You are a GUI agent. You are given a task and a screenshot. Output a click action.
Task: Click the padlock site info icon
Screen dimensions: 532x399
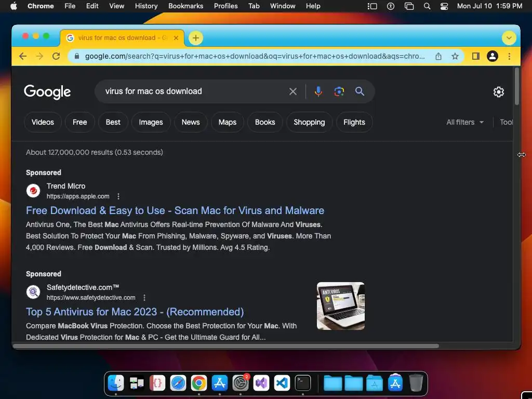(x=77, y=56)
